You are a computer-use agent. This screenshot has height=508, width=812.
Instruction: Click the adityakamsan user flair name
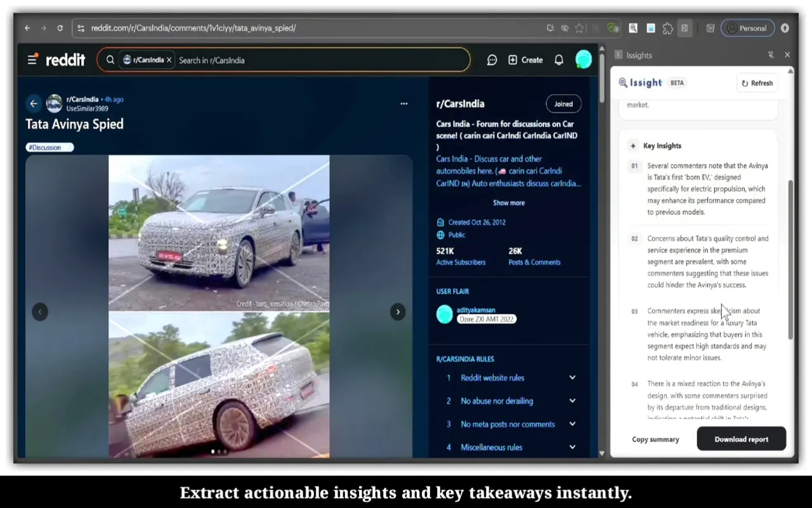[x=476, y=310]
